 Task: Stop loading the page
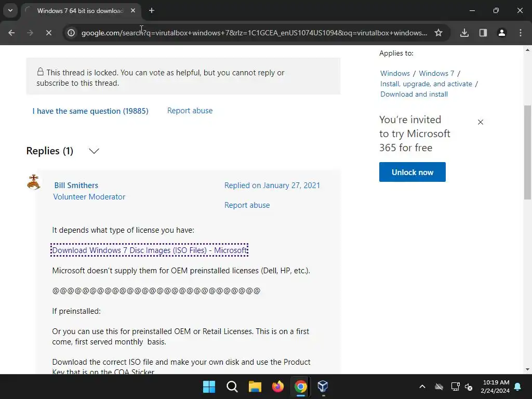[48, 33]
